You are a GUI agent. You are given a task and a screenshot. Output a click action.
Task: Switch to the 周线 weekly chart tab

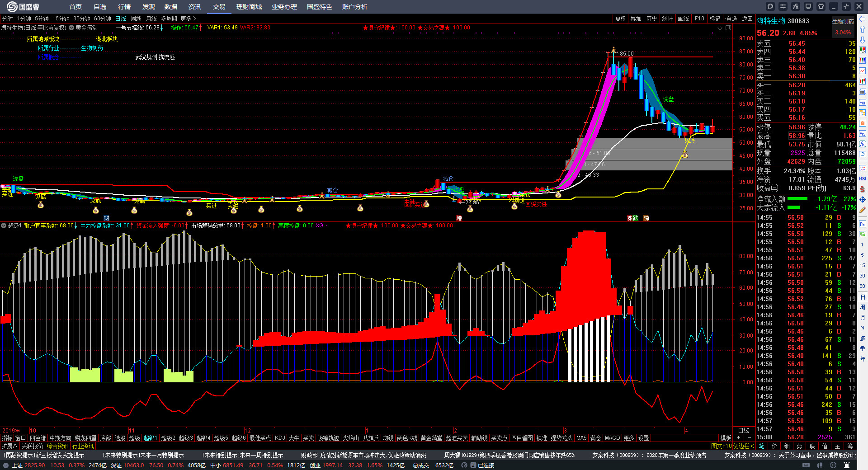click(136, 19)
